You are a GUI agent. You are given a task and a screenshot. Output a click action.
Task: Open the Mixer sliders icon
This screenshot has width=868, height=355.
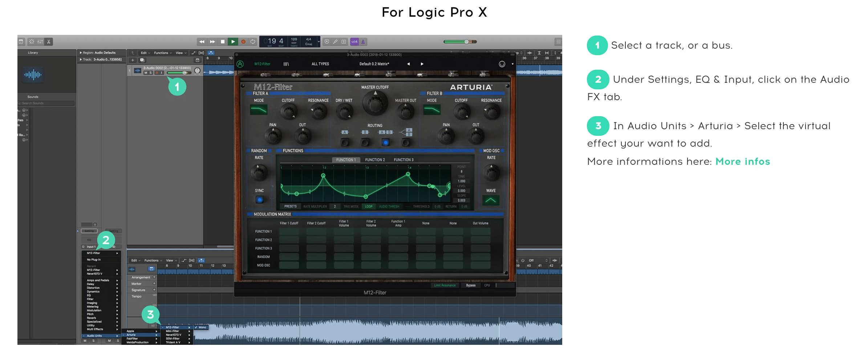40,42
